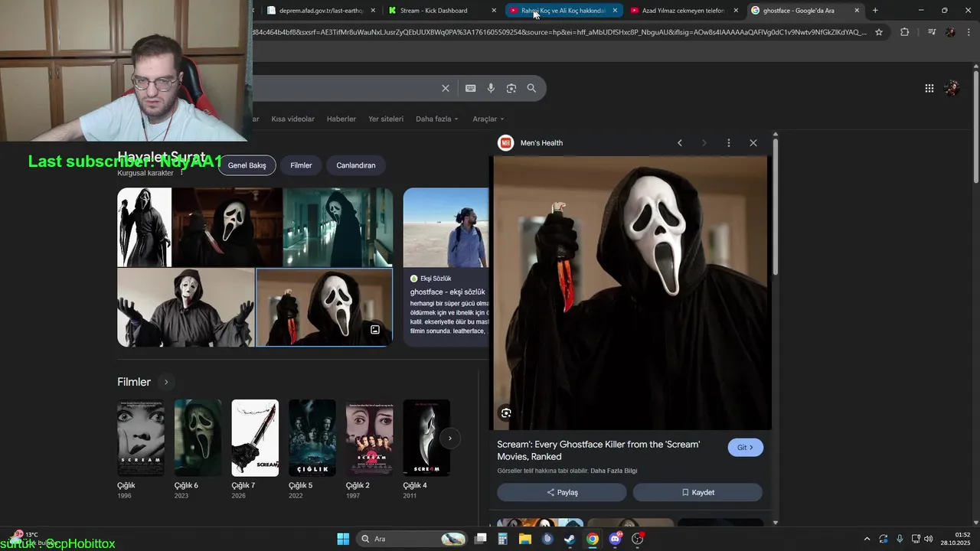The width and height of the screenshot is (980, 551).
Task: Expand the Filmler section arrow
Action: coord(166,382)
